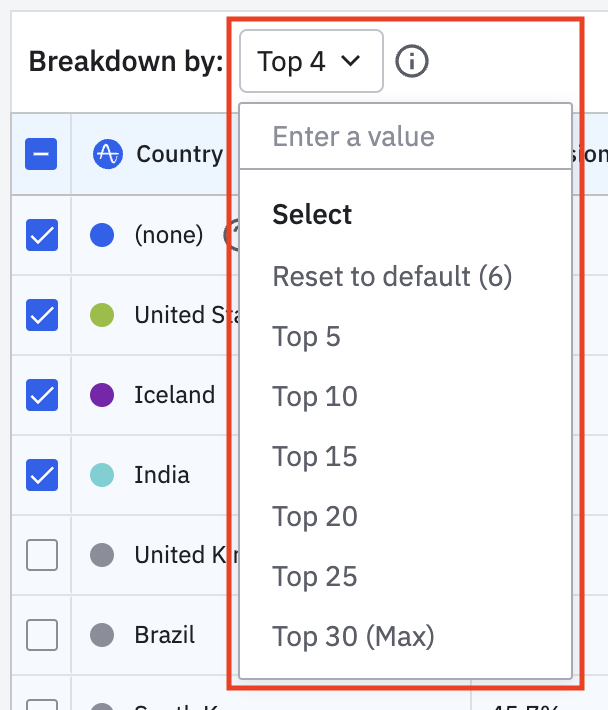
Task: Check the United Kingdom row checkbox
Action: pos(41,554)
